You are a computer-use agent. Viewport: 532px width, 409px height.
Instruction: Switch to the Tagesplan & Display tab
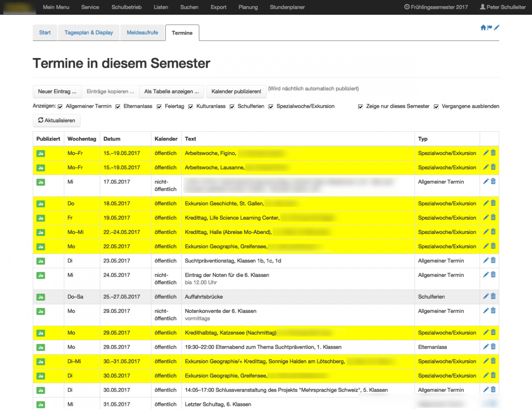click(x=89, y=32)
